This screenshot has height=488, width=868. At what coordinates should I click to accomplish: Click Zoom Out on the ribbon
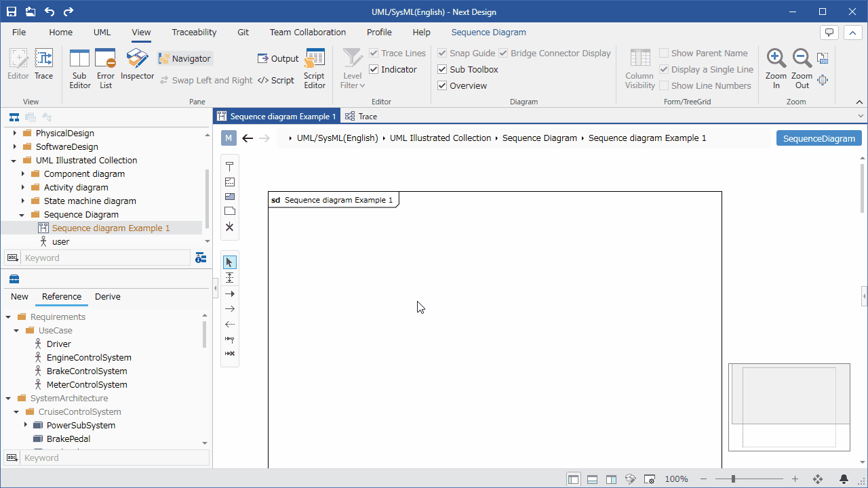pos(802,68)
